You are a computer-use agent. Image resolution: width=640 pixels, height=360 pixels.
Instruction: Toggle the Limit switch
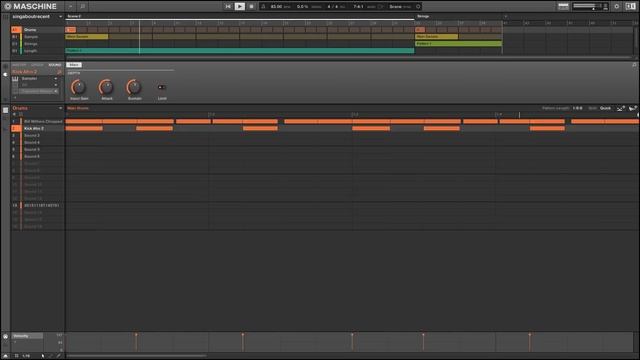click(x=162, y=87)
